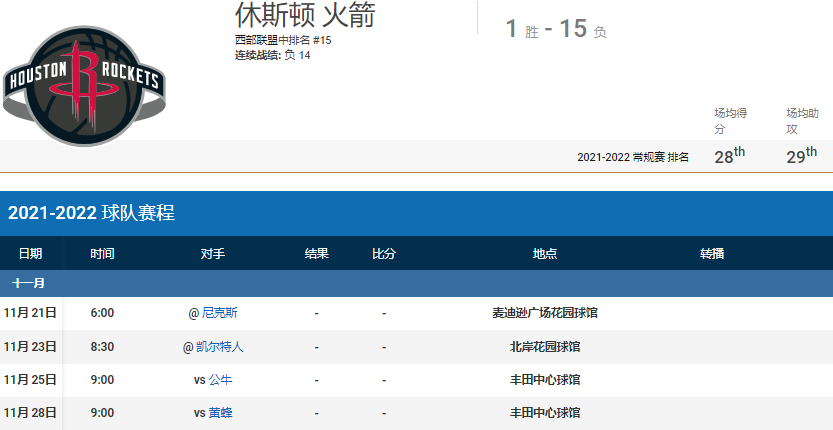Click the 西部联盟中排名 #15 text
The height and width of the screenshot is (430, 833).
click(x=283, y=40)
